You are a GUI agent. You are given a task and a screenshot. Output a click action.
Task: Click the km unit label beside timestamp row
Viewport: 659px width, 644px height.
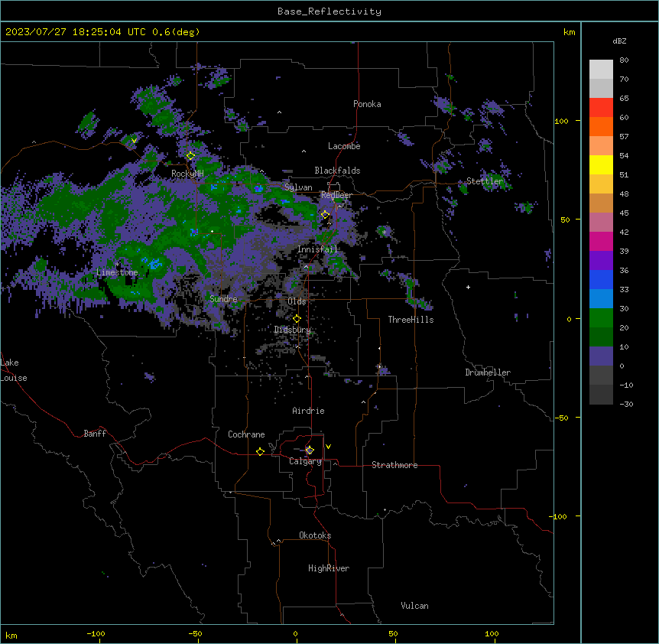click(x=569, y=32)
